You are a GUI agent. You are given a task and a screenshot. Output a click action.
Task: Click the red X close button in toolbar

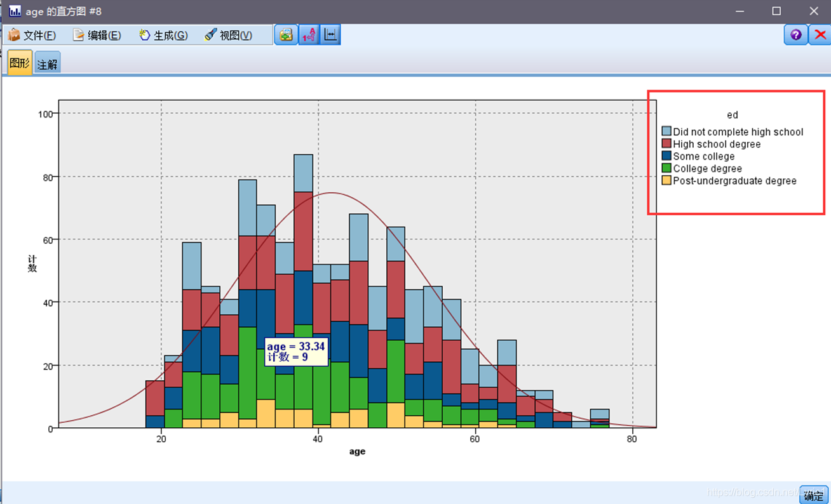pyautogui.click(x=820, y=35)
